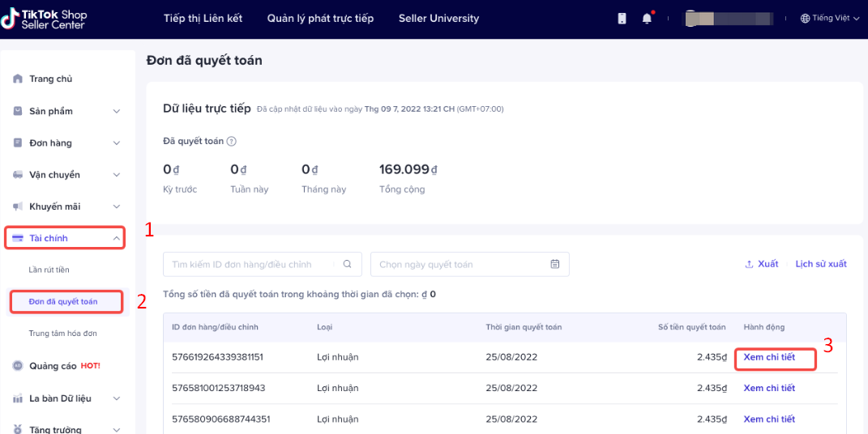The height and width of the screenshot is (434, 868).
Task: Click the Tài chính card icon
Action: click(18, 238)
